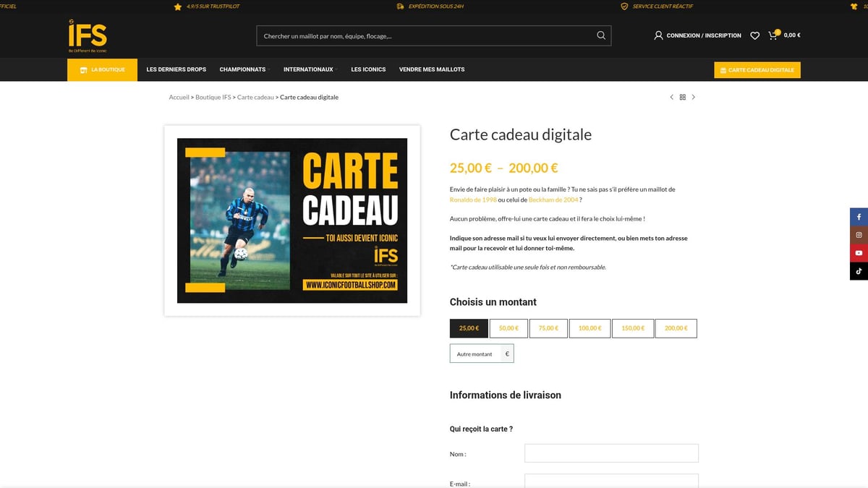
Task: Click Connexion / Inscription link
Action: tap(704, 35)
